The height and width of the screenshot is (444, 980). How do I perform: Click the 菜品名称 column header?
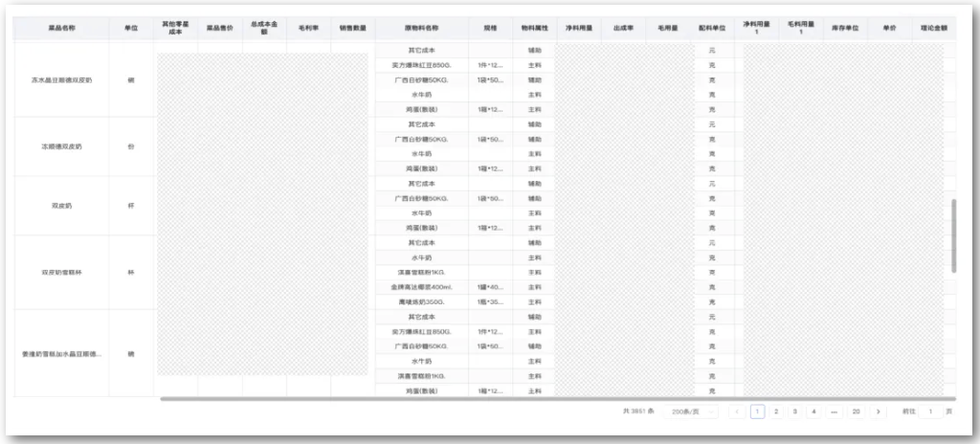tap(61, 29)
